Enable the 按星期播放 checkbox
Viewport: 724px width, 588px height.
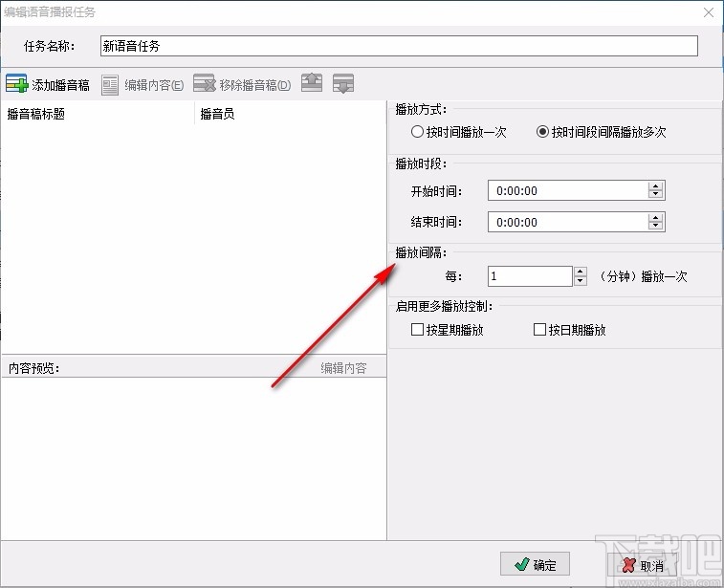click(447, 330)
